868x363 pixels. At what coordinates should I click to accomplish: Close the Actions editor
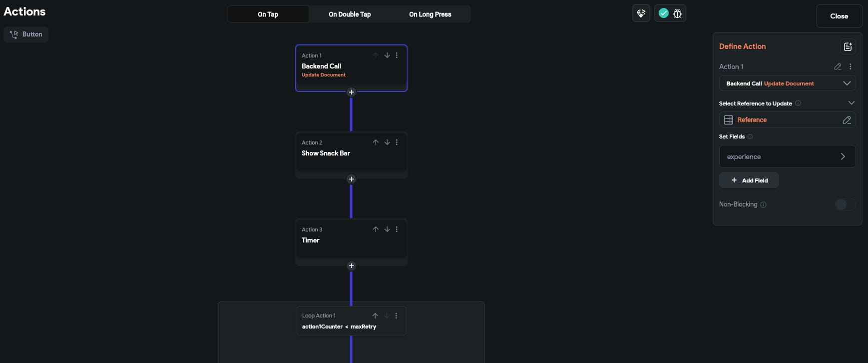coord(839,16)
